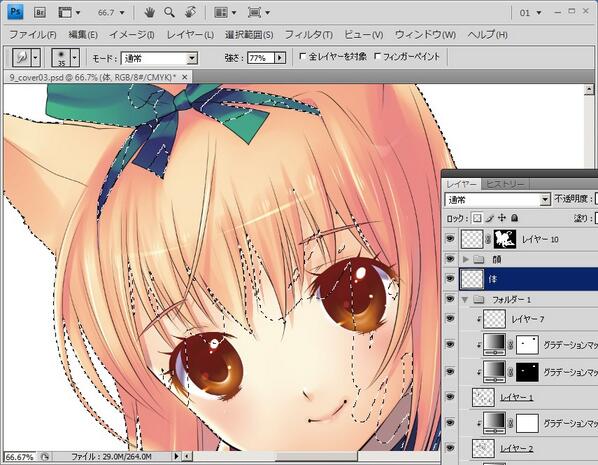Hide the 顔 group
The width and height of the screenshot is (598, 465).
click(450, 259)
